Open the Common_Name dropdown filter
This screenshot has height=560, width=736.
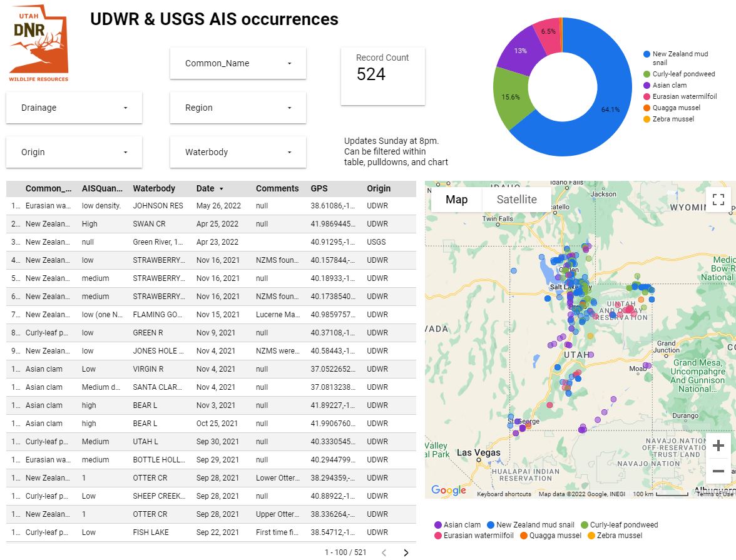238,63
